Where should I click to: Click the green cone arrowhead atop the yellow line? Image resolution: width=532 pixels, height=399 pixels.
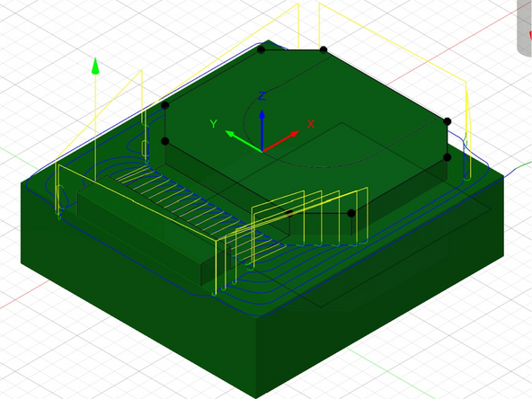(x=95, y=66)
